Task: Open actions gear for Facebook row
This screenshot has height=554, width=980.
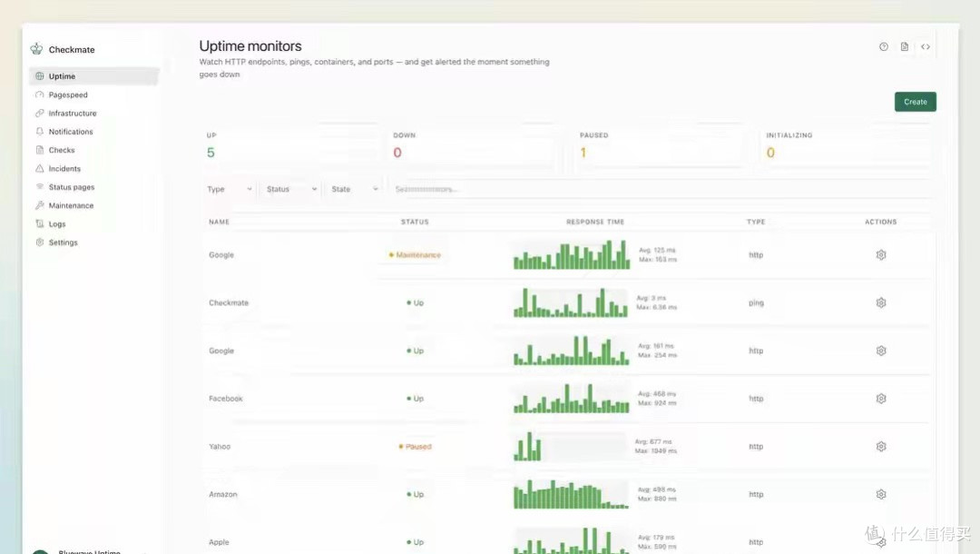Action: 880,399
